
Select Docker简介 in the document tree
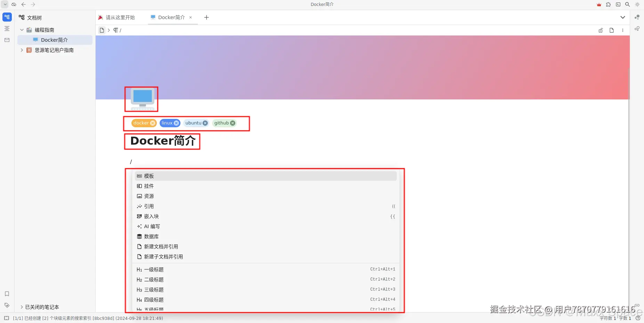[x=55, y=40]
